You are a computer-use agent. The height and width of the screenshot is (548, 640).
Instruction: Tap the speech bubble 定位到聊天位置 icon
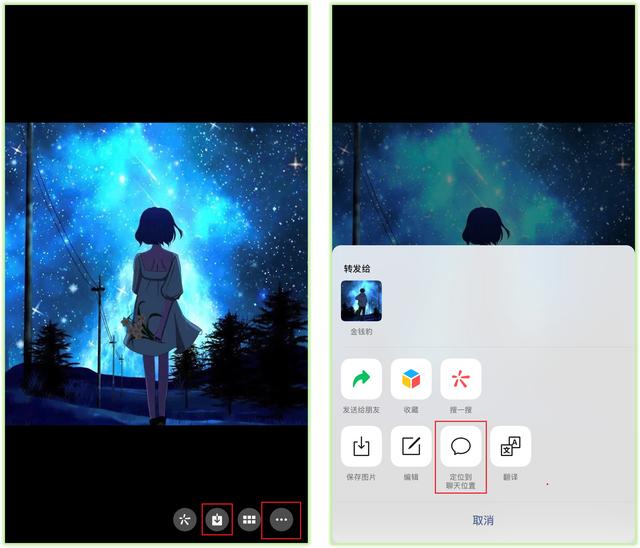pos(461,446)
